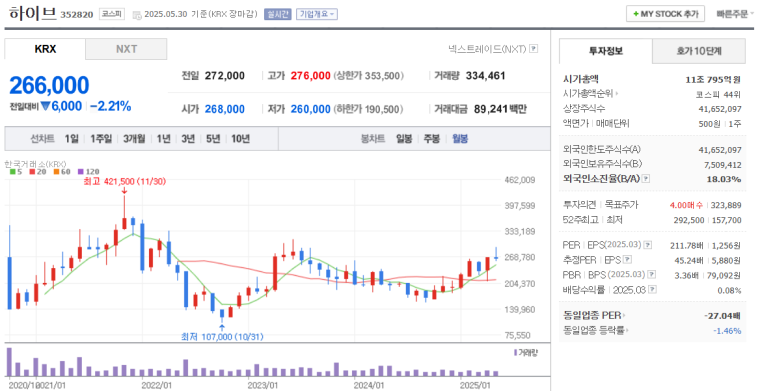Click the 전일 272,000 value
Viewport: 773px width, 391px height.
[x=225, y=75]
